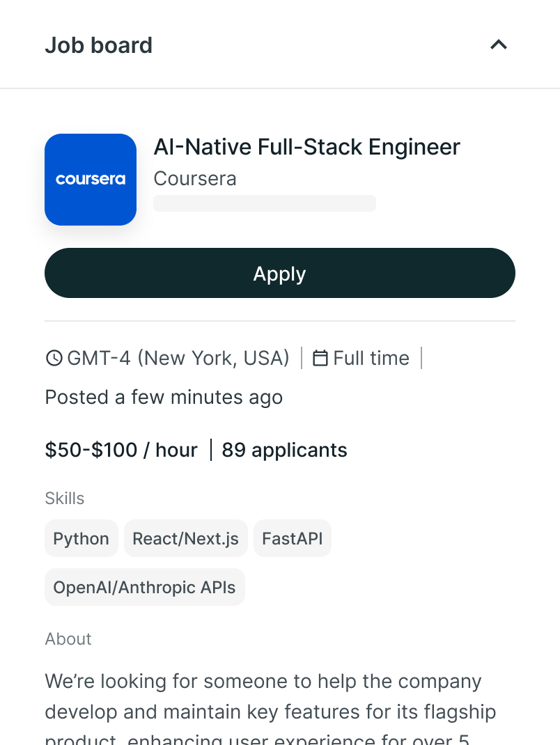Select the FastAPI skill tag
This screenshot has height=745, width=560.
293,538
